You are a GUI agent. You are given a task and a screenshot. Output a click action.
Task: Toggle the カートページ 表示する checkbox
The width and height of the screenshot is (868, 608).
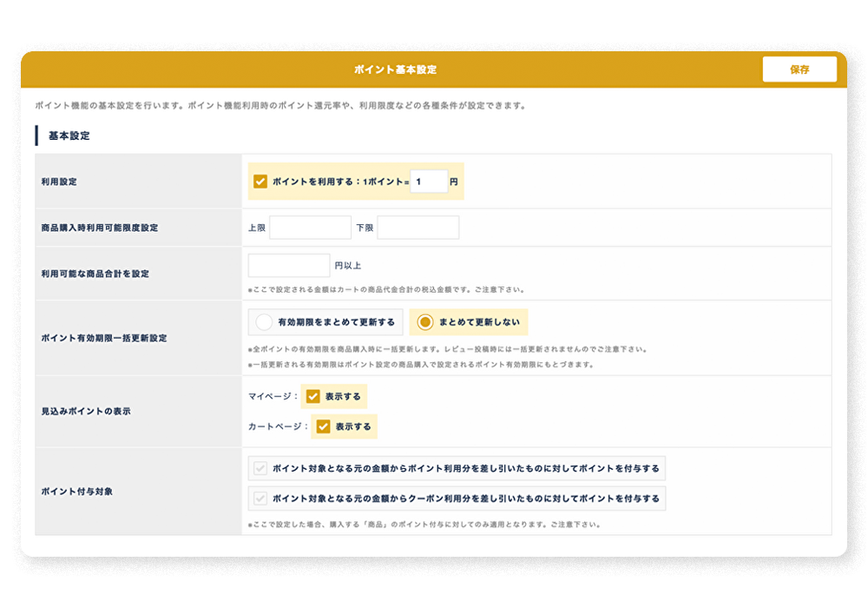click(324, 426)
